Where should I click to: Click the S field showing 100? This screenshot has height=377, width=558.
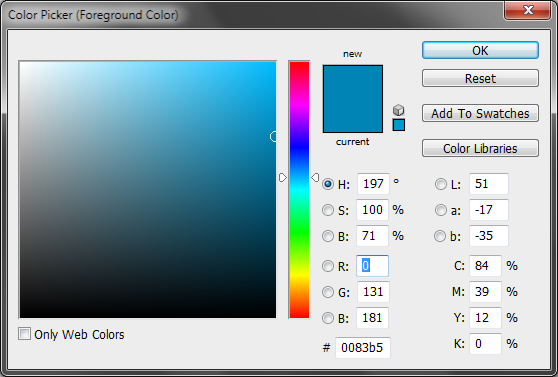pyautogui.click(x=372, y=210)
